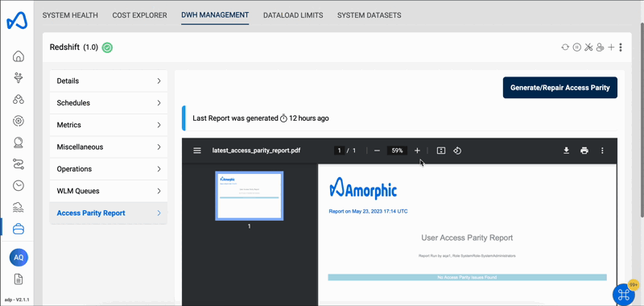Click the 59% zoom level field
Viewport: 644px width, 306px height.
click(397, 151)
